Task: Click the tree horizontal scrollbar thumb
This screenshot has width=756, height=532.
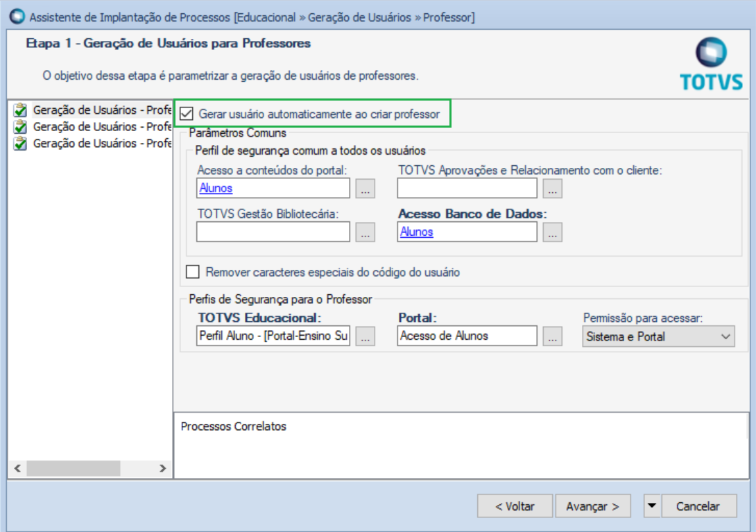Action: (x=74, y=468)
